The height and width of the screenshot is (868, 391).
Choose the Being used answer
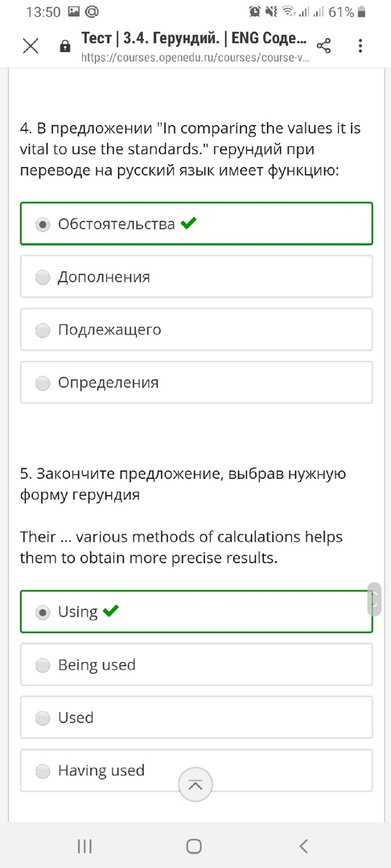(x=196, y=665)
